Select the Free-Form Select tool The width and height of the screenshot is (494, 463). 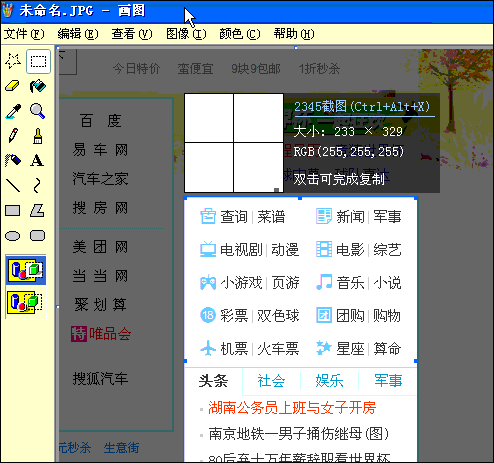(x=13, y=61)
